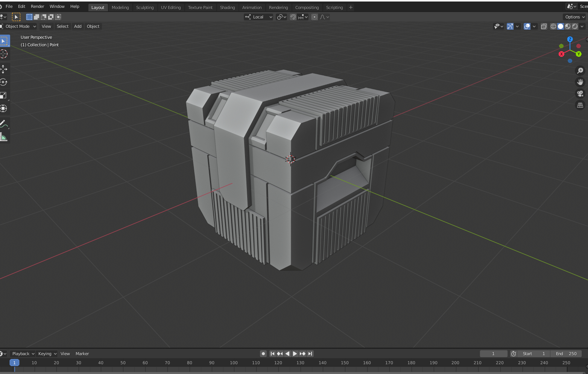588x374 pixels.
Task: Open the Add menu in the viewport header
Action: [77, 26]
